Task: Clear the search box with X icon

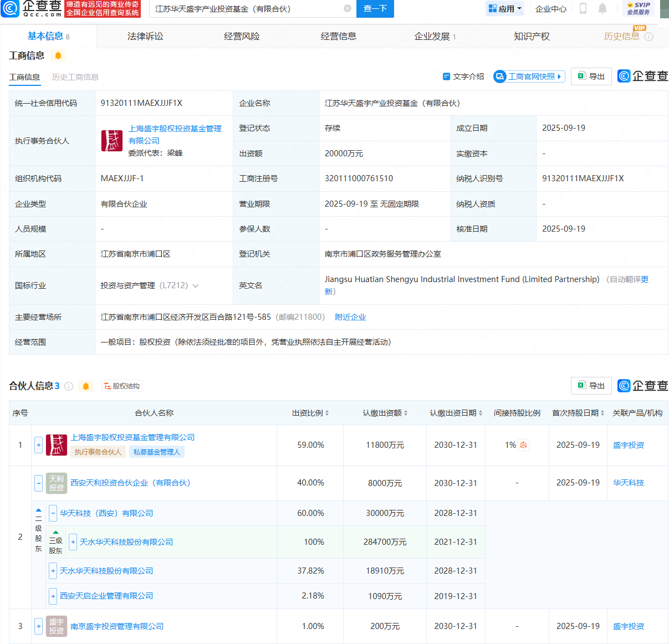Action: 348,8
